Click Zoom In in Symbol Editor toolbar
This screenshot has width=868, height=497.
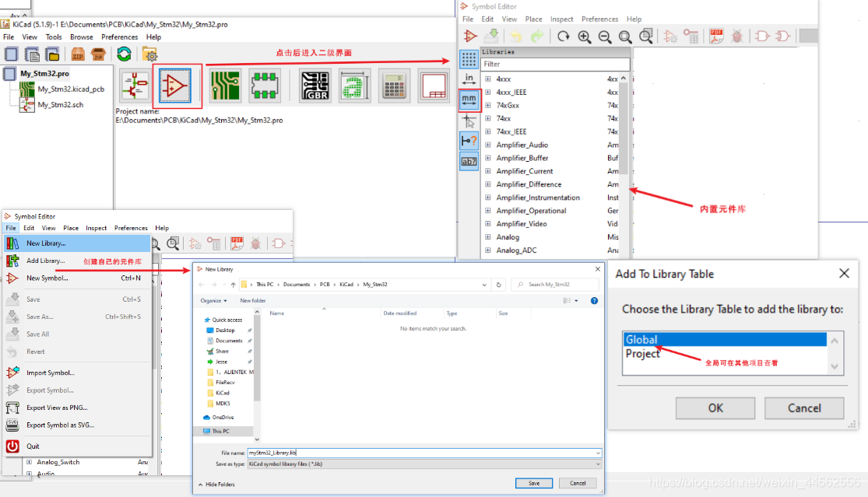pos(584,37)
